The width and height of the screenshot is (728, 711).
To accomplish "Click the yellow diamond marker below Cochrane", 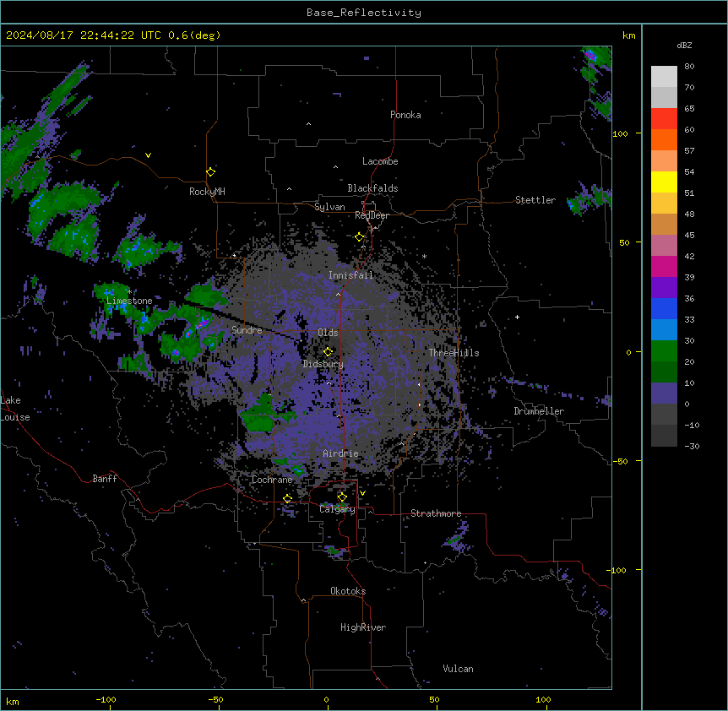I will pos(288,498).
